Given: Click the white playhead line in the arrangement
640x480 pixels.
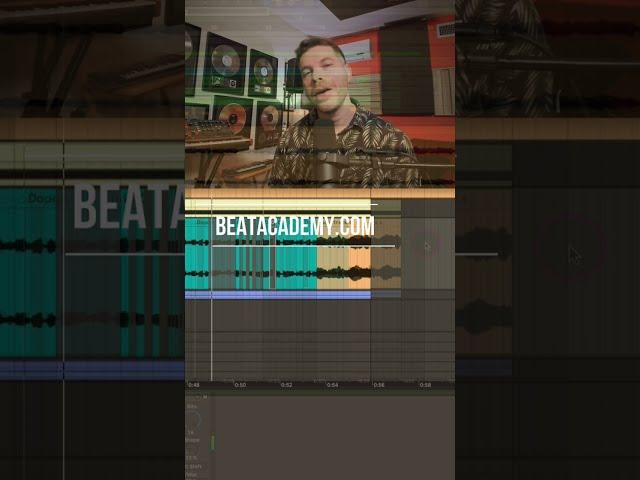Looking at the screenshot, I should point(211,330).
